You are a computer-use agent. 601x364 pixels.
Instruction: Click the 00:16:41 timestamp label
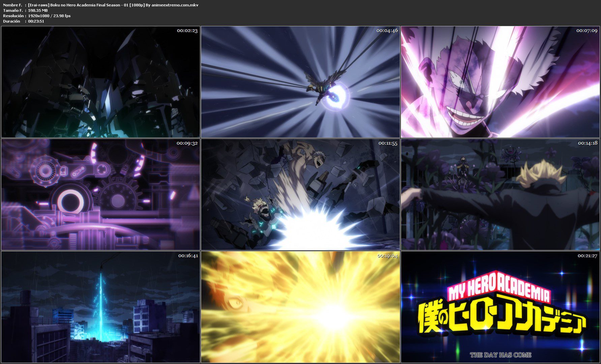click(188, 256)
